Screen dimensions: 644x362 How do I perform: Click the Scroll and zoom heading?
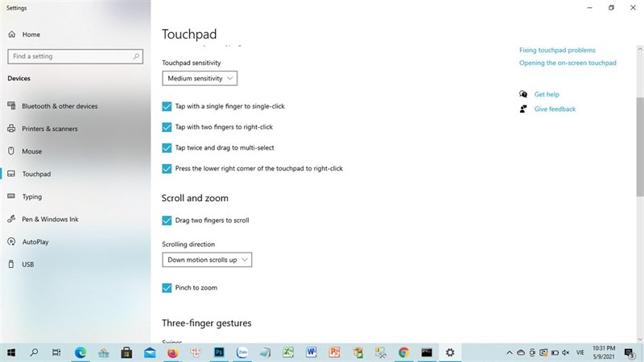(x=195, y=198)
